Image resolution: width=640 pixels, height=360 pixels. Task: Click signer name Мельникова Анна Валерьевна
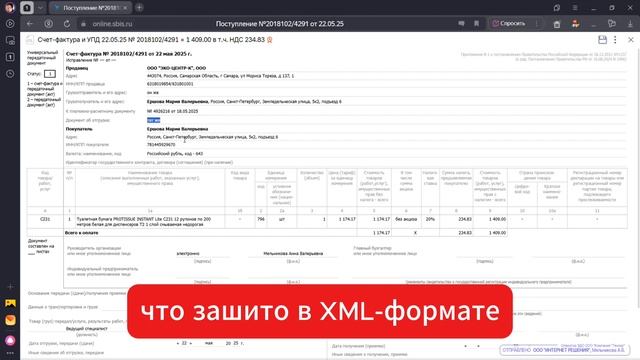pos(293,253)
